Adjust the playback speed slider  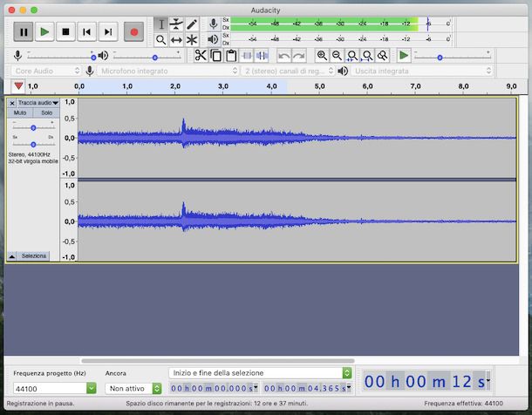(x=453, y=58)
